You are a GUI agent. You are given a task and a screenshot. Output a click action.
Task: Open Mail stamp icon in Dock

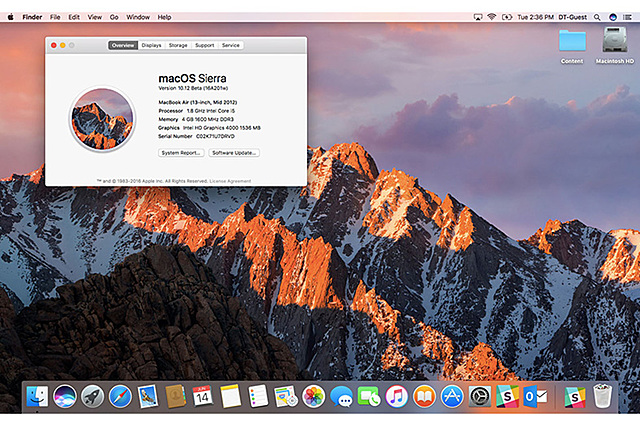click(x=147, y=396)
